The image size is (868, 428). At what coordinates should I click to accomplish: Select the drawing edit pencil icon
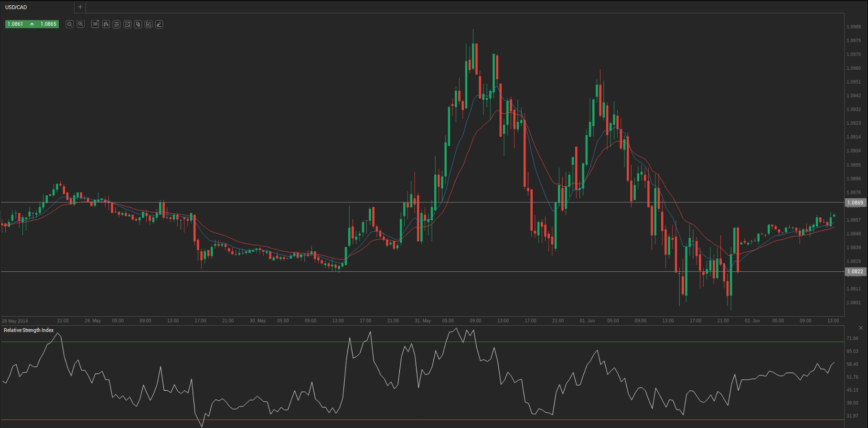[149, 24]
